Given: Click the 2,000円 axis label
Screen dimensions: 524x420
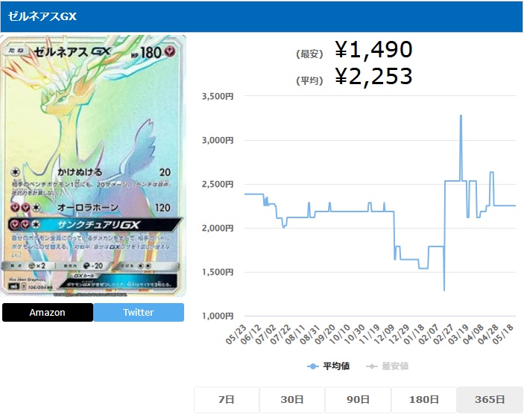Looking at the screenshot, I should pos(218,229).
